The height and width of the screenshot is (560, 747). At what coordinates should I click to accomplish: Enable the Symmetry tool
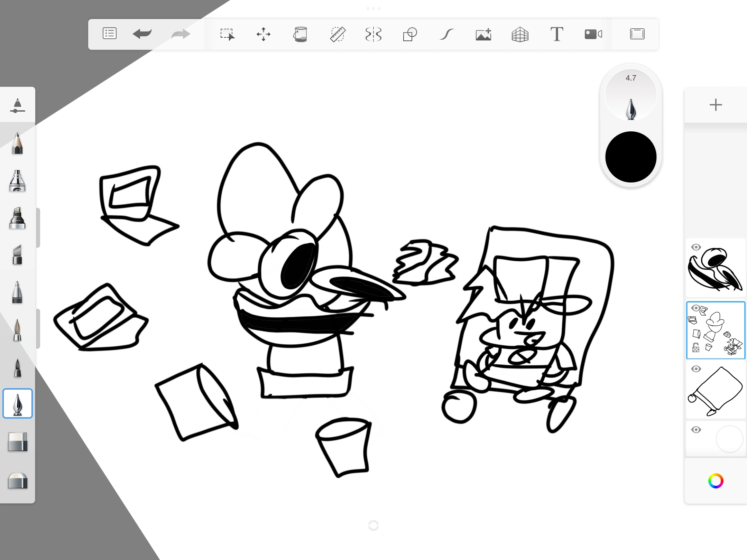(373, 34)
